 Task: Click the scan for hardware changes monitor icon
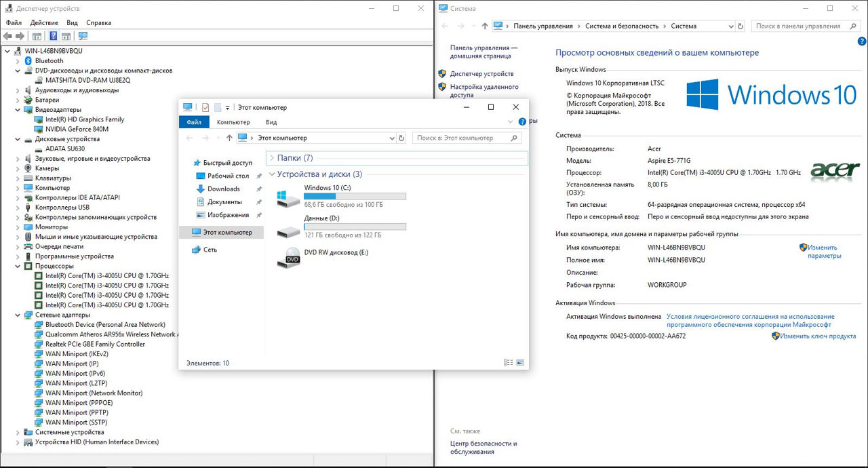tap(83, 36)
